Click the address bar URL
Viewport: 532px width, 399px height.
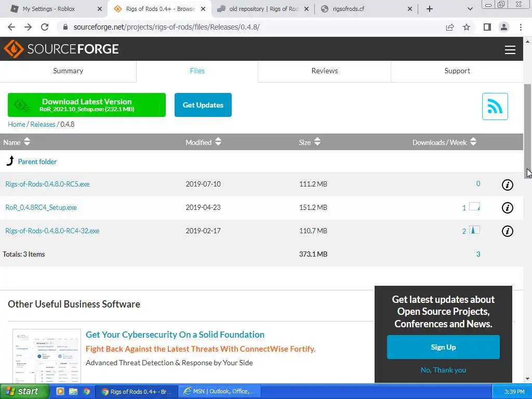(x=167, y=27)
